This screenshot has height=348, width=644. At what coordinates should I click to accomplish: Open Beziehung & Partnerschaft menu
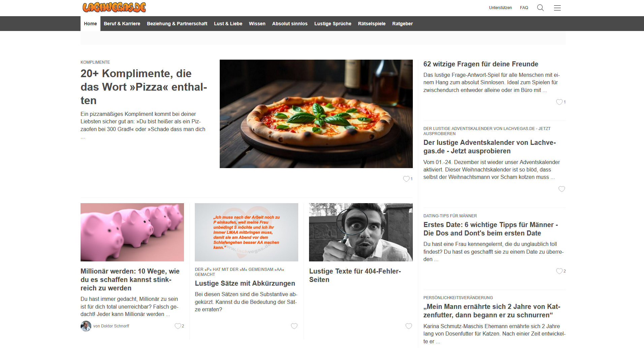point(177,24)
